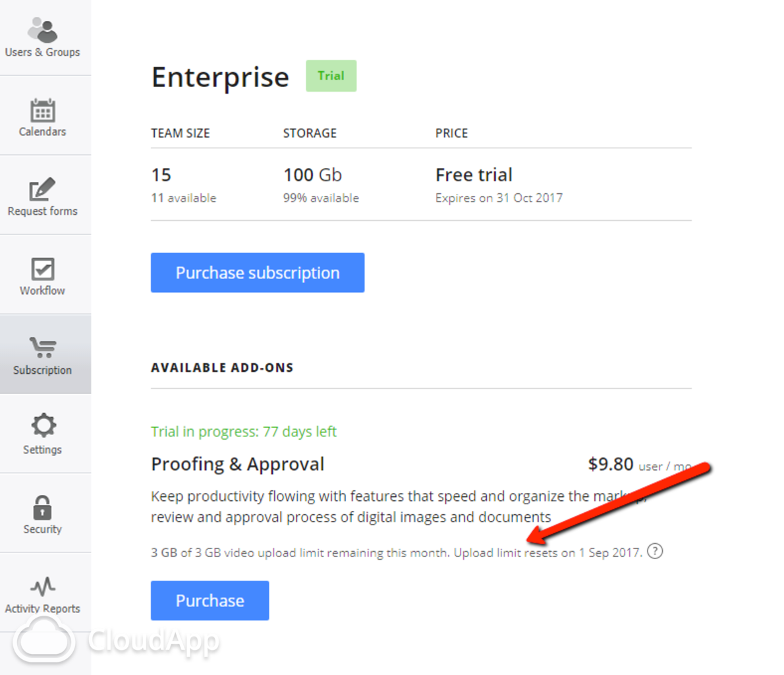Select the Workflow checkmark icon
784x675 pixels.
click(43, 269)
